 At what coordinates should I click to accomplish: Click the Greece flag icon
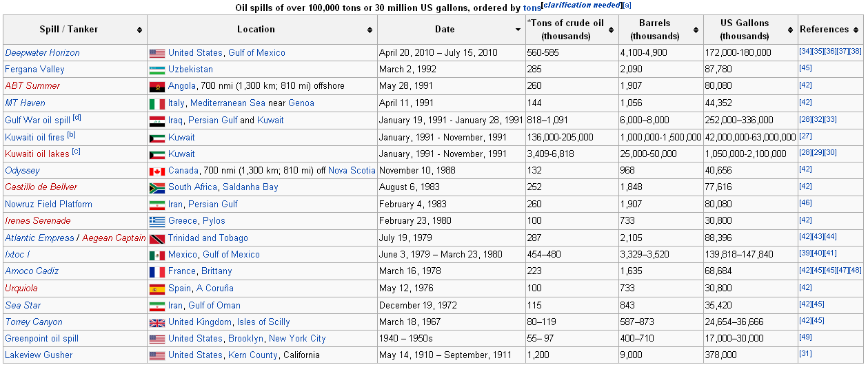coord(157,221)
